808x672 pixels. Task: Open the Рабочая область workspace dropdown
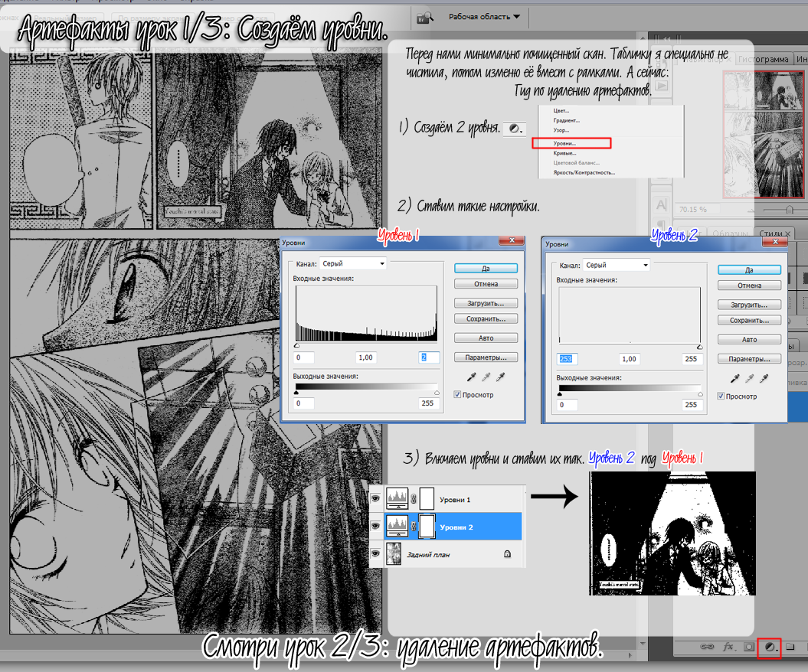(x=484, y=17)
